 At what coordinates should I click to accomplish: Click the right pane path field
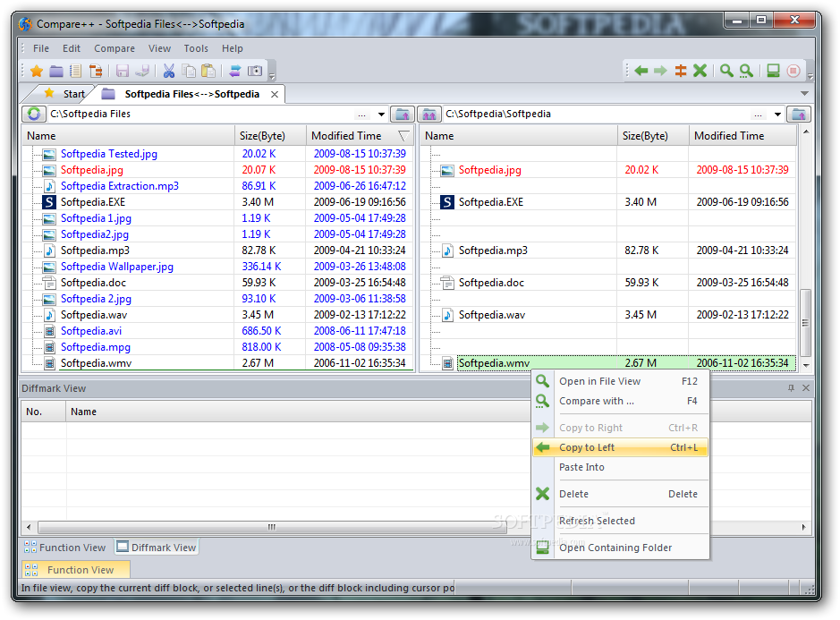597,115
